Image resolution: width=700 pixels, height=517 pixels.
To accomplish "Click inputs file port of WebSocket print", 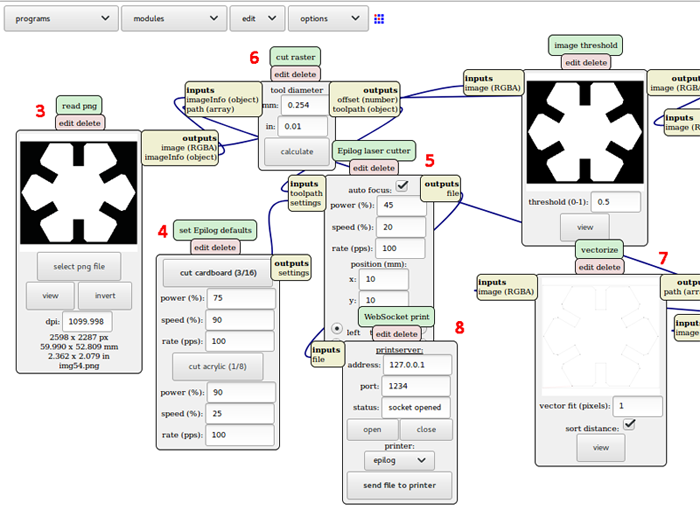I will (326, 354).
